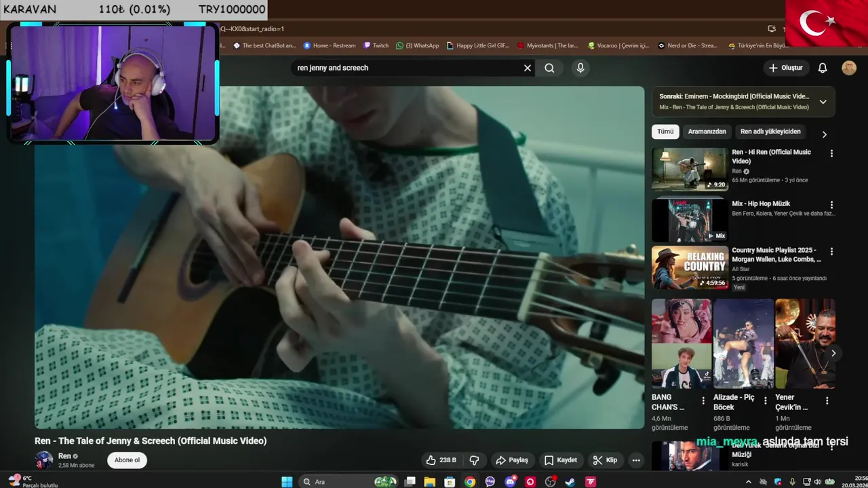Open the Ren channel name link
Screen dimensions: 868x488
[64, 456]
